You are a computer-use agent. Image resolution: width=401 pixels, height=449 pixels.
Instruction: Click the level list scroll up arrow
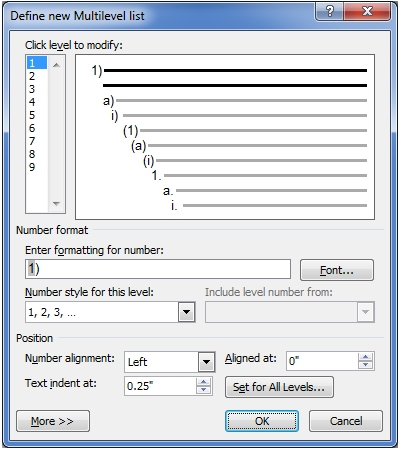point(56,65)
